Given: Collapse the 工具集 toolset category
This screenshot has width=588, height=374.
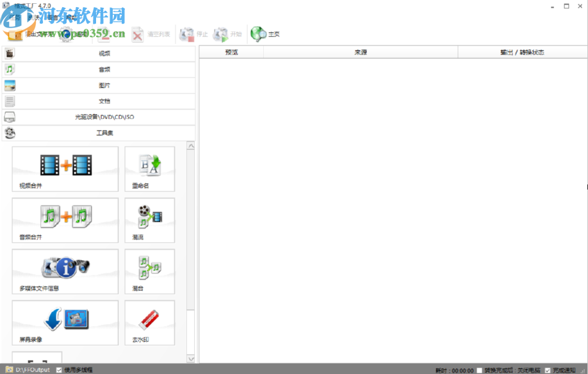Looking at the screenshot, I should click(99, 133).
